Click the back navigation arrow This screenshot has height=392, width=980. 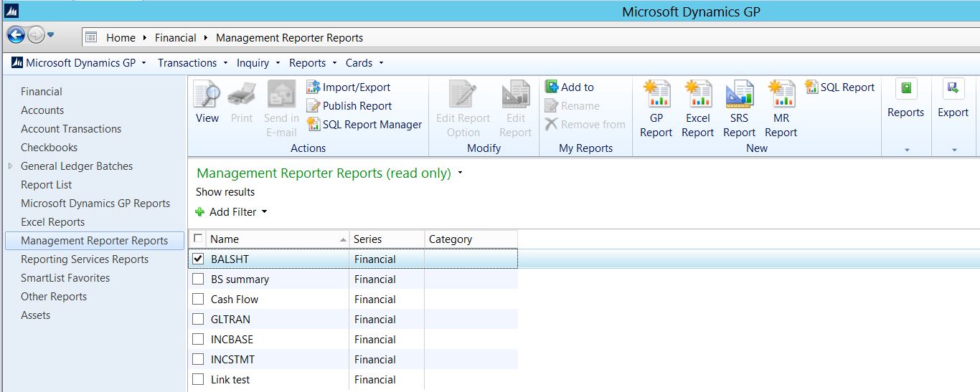pyautogui.click(x=16, y=34)
